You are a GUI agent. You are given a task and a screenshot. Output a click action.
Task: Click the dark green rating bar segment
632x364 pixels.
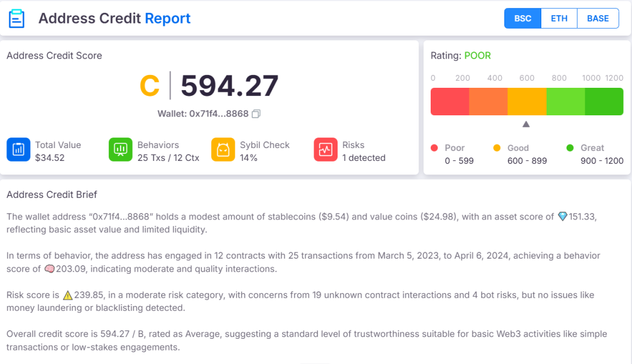click(604, 102)
